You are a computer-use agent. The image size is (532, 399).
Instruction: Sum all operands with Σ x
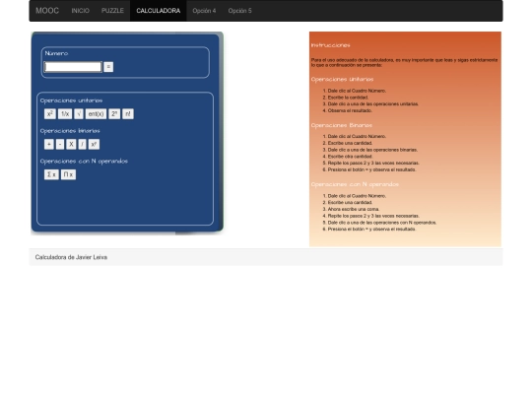pos(51,174)
